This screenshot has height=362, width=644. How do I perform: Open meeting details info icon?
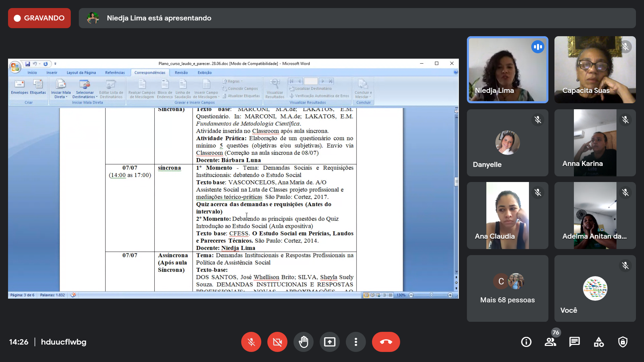coord(526,342)
